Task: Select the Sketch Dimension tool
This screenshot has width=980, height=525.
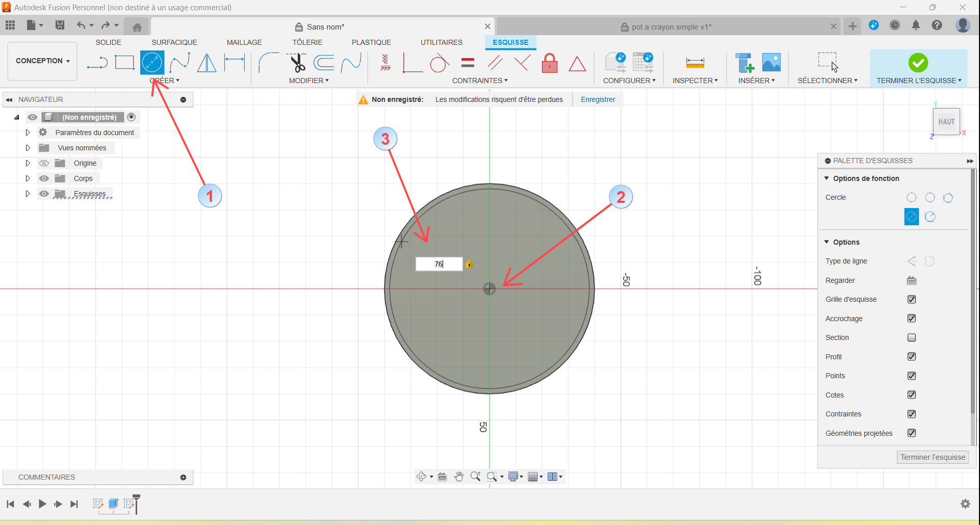Action: pos(235,63)
